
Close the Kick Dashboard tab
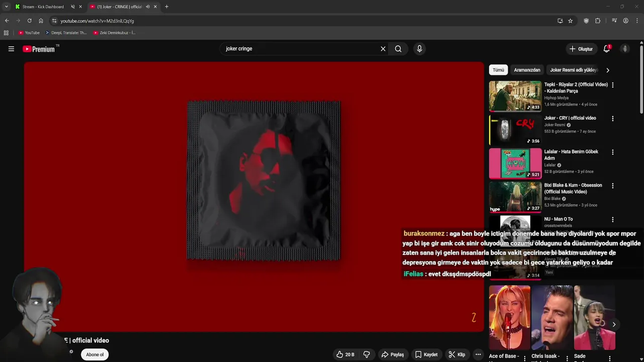(80, 7)
